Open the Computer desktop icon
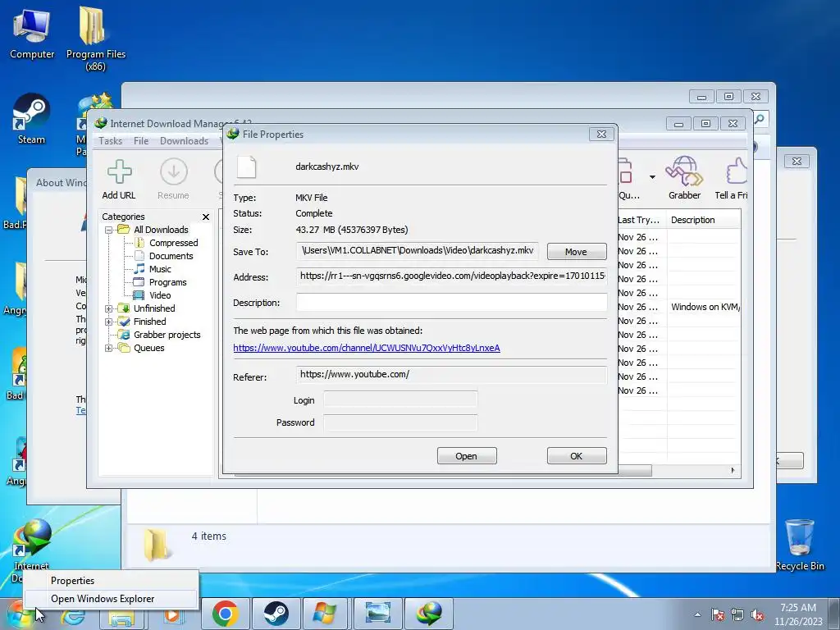The height and width of the screenshot is (630, 840). click(x=32, y=33)
